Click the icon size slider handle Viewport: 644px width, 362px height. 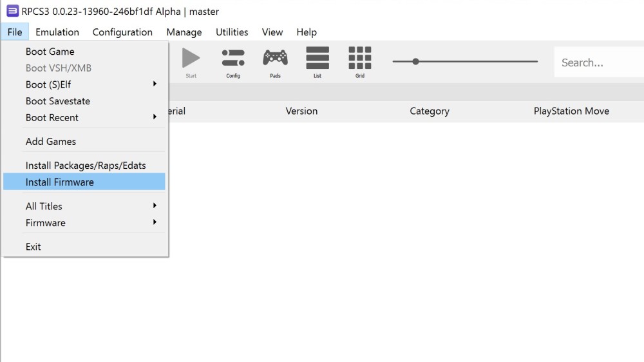(x=416, y=62)
